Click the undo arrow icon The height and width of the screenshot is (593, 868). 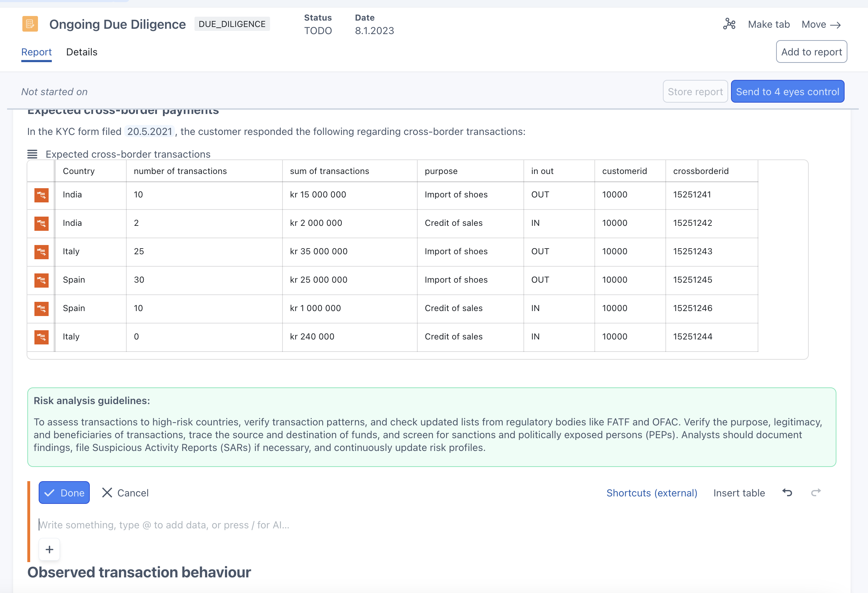pyautogui.click(x=786, y=492)
